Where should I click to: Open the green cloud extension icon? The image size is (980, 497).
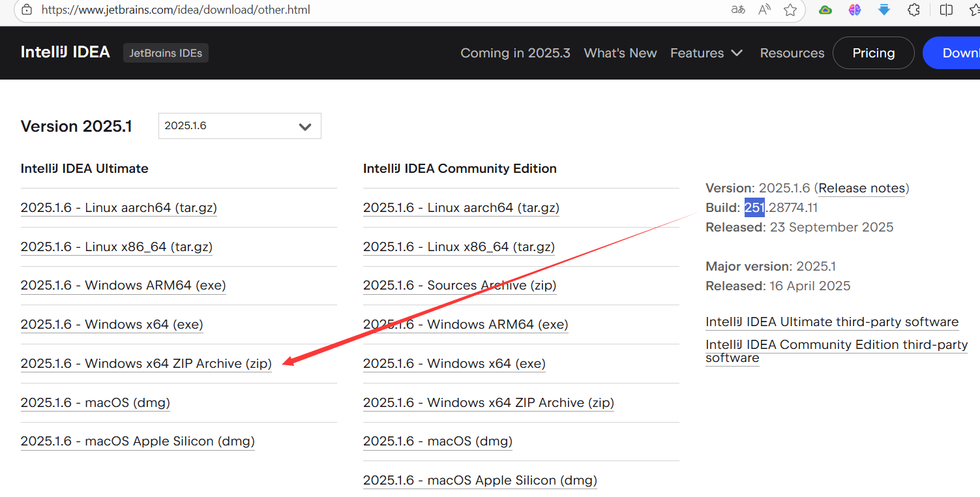coord(825,10)
